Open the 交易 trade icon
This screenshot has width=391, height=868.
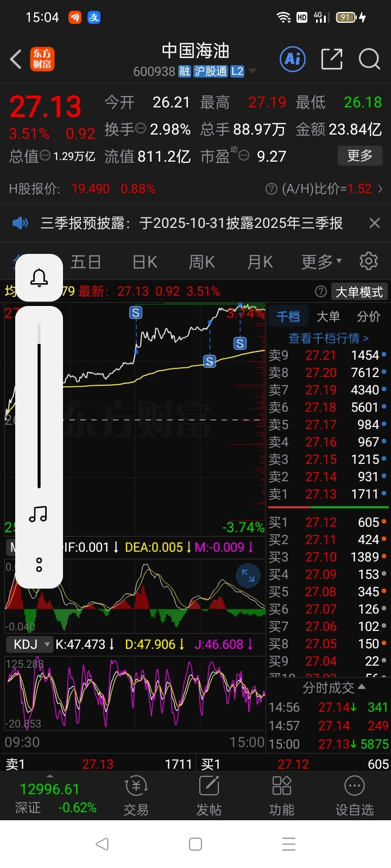[136, 796]
